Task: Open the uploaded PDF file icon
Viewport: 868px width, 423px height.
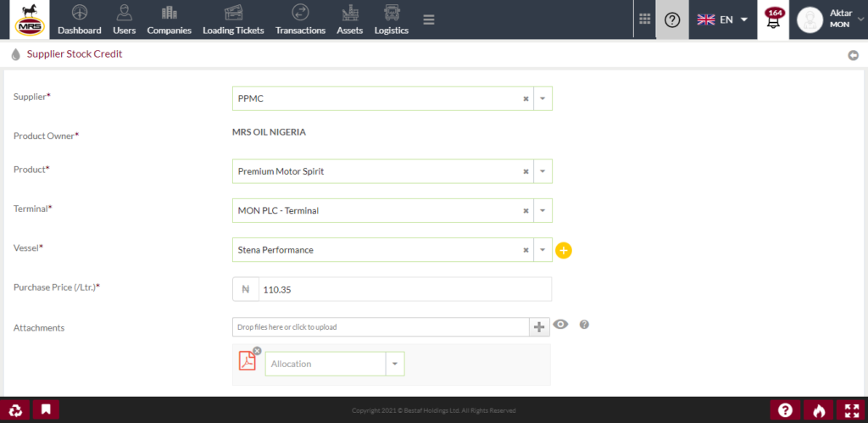Action: coord(247,361)
